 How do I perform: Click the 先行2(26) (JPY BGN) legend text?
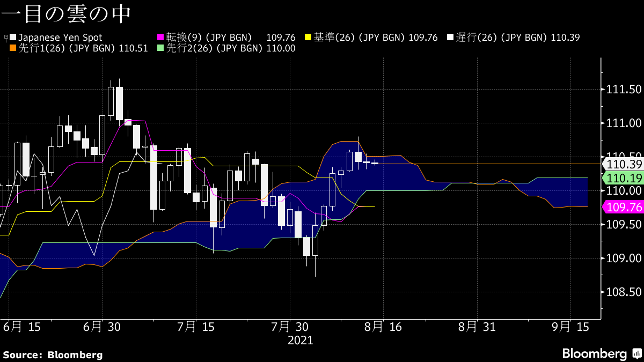coord(214,48)
